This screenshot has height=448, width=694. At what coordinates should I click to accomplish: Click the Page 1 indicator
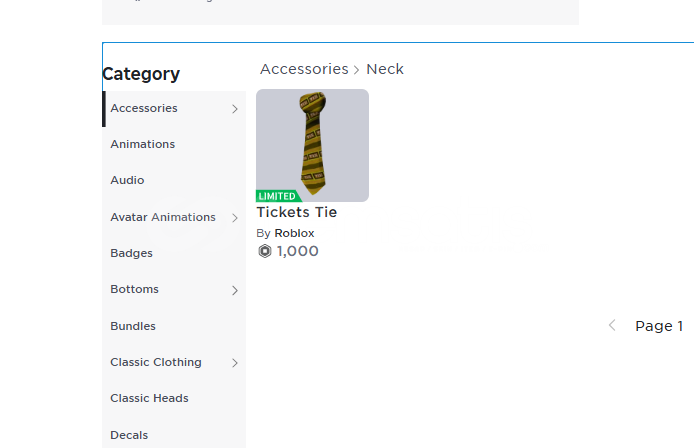(x=659, y=326)
